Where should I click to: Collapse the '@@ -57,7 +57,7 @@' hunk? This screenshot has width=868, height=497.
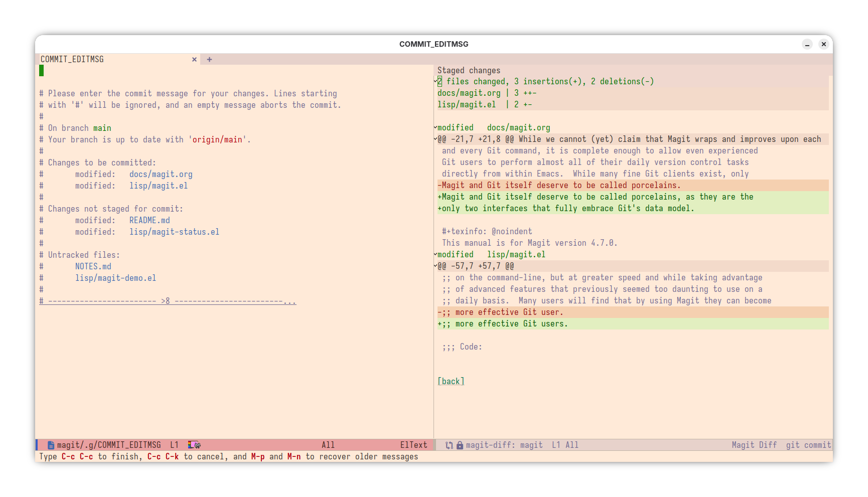436,266
